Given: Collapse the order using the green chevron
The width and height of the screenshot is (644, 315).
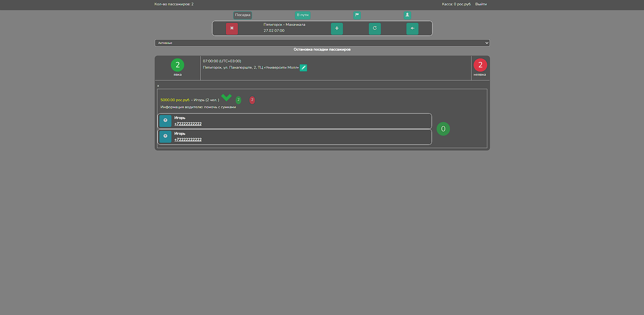Looking at the screenshot, I should pyautogui.click(x=227, y=98).
